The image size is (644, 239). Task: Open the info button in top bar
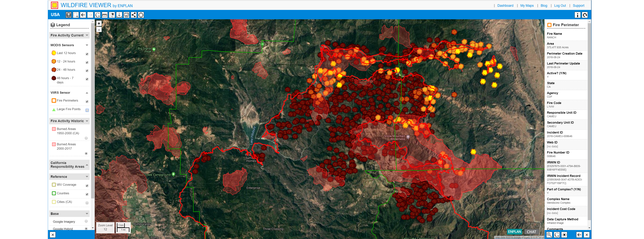(x=578, y=15)
